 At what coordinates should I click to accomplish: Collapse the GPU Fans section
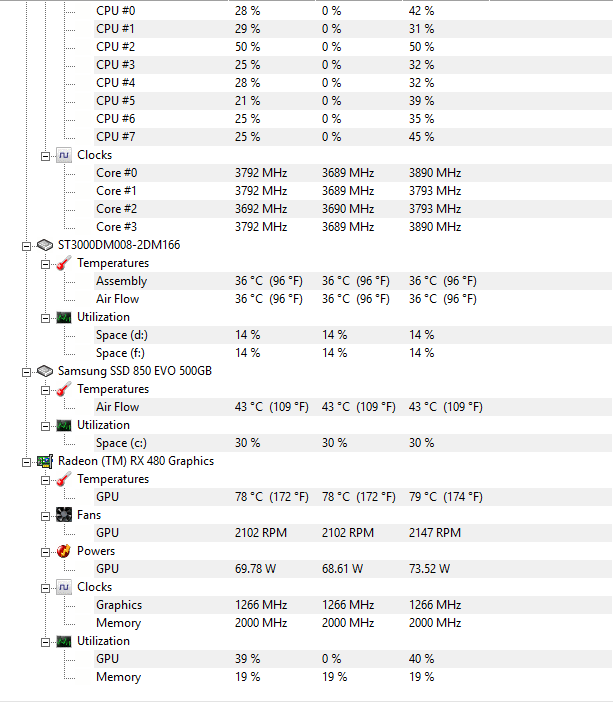45,516
